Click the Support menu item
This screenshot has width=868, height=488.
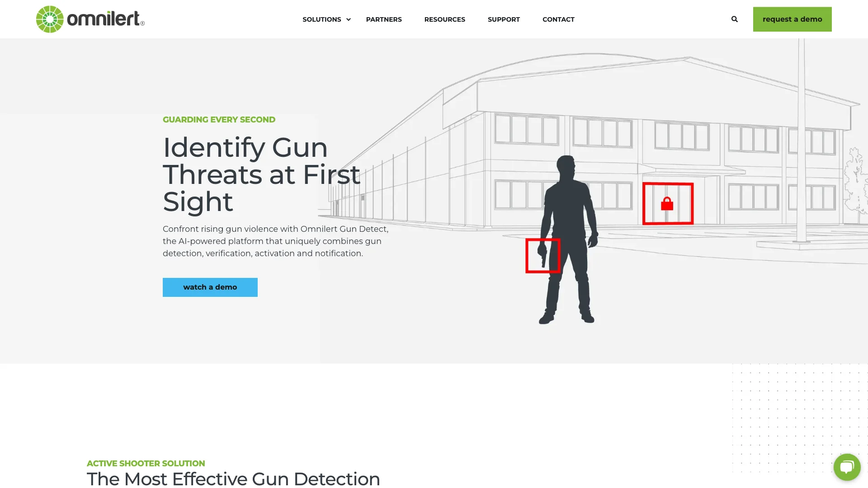point(503,19)
